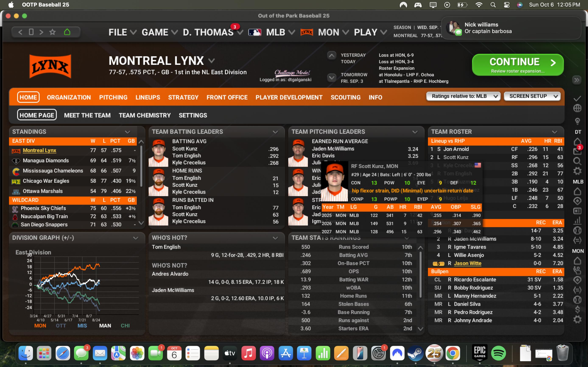The image size is (588, 367).
Task: Click the back navigation arrow
Action: point(20,32)
